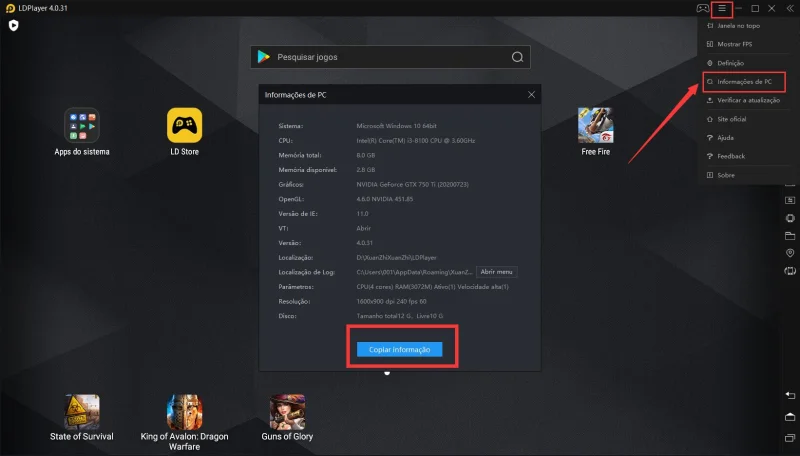Click the Copiar informação button
Image resolution: width=800 pixels, height=456 pixels.
point(399,349)
